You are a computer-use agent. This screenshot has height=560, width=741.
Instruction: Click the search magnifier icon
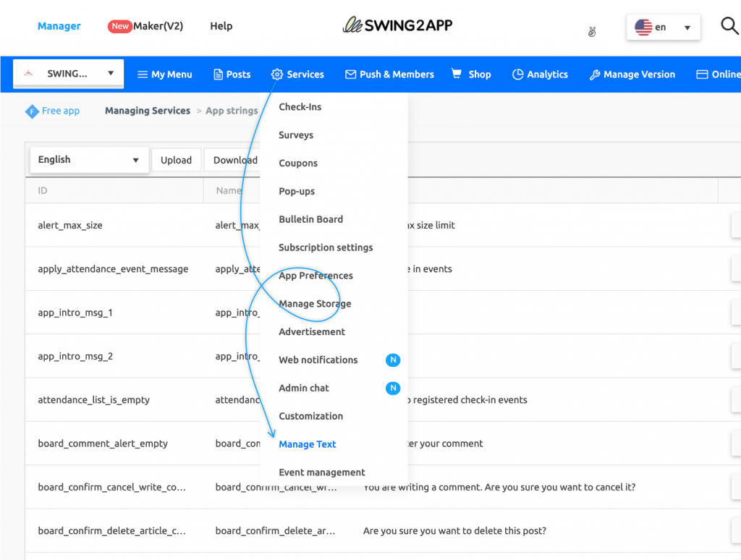729,25
